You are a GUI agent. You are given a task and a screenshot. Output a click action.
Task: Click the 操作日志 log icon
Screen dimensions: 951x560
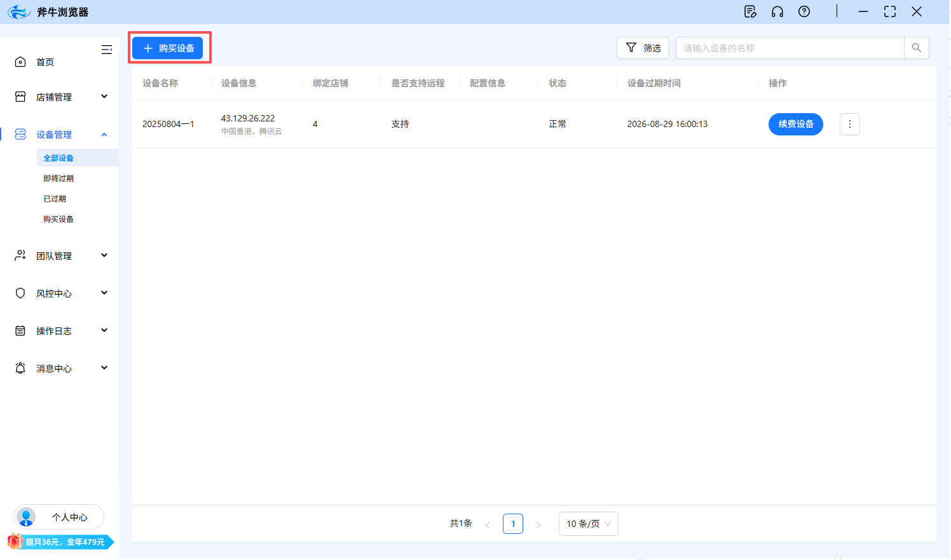[19, 330]
